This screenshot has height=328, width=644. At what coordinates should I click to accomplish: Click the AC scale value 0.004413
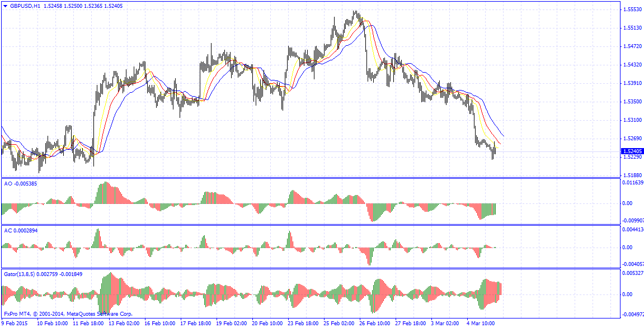click(634, 230)
